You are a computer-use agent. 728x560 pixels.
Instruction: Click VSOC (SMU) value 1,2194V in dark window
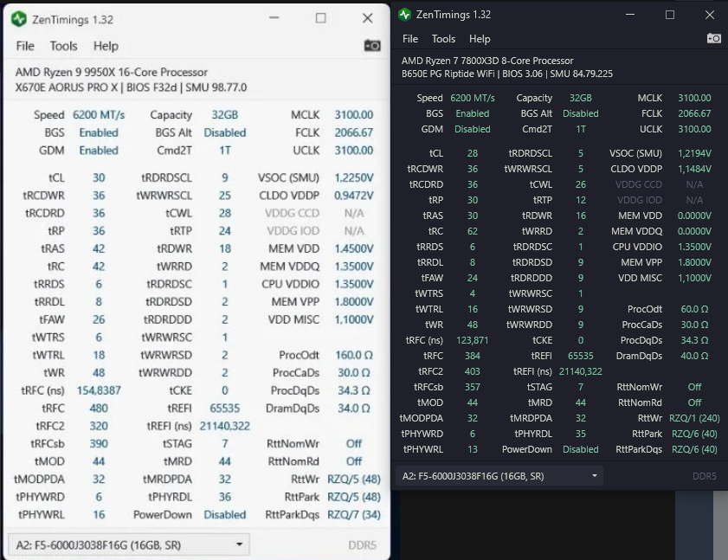pyautogui.click(x=694, y=153)
